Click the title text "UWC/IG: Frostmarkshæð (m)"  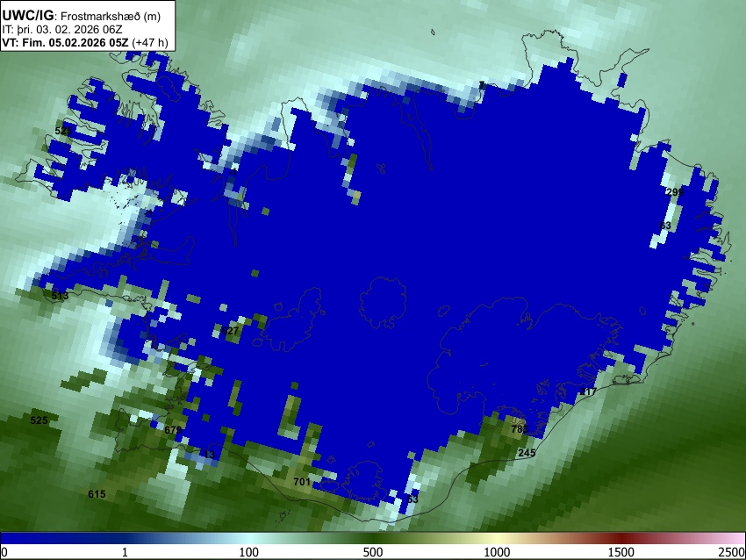pos(82,16)
